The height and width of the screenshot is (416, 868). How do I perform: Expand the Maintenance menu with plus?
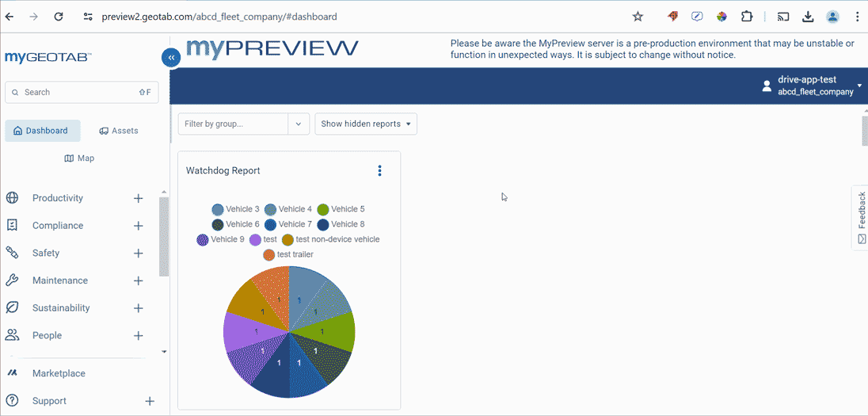tap(139, 281)
